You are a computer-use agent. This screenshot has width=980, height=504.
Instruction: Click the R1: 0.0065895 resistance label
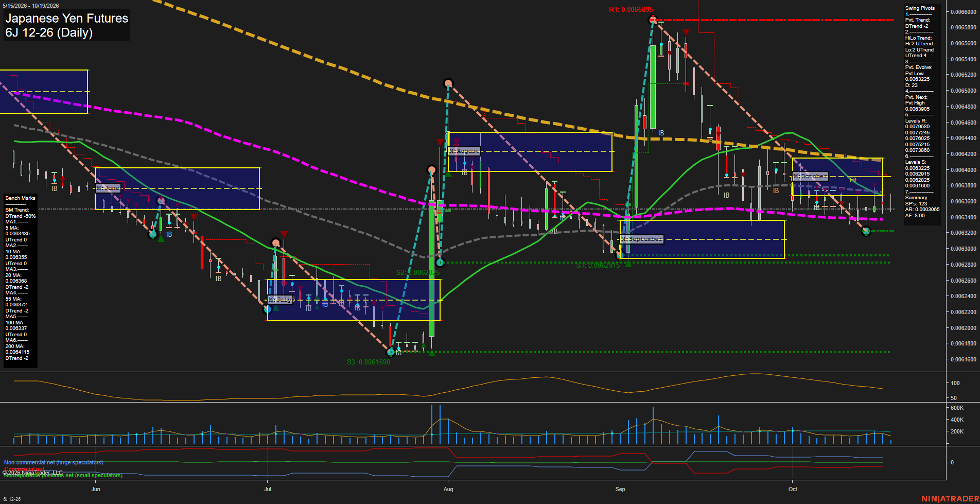coord(631,9)
